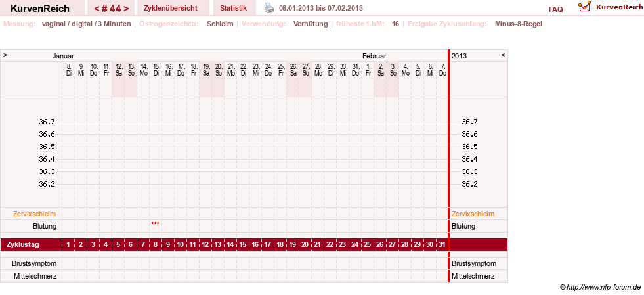The width and height of the screenshot is (644, 295).
Task: Click date column 7. Do
Action: coord(442,70)
